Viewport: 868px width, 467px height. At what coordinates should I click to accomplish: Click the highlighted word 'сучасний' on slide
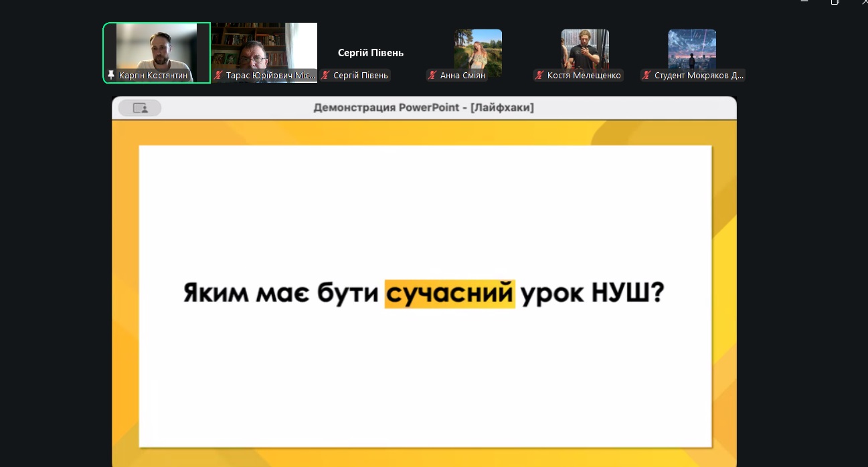coord(449,294)
